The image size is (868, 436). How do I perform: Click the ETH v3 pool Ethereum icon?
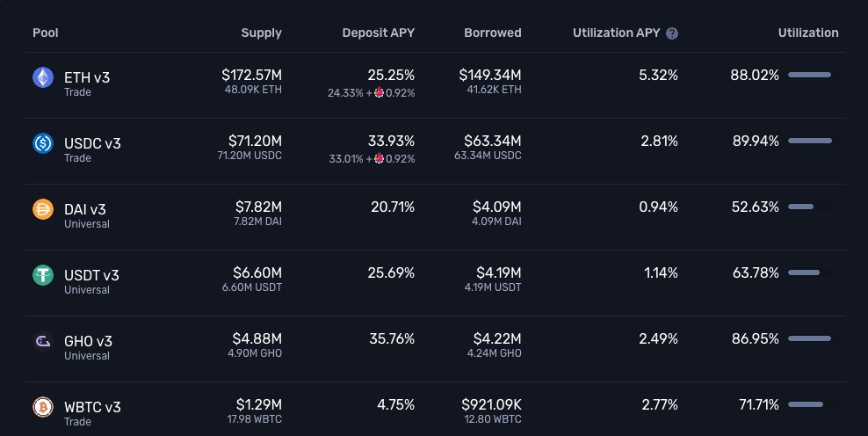point(43,78)
